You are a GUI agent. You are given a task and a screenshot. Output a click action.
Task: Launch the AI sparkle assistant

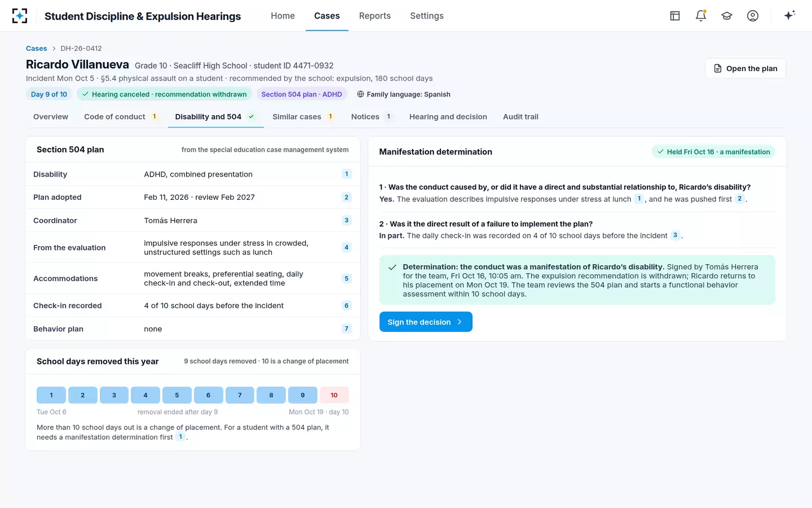(789, 15)
